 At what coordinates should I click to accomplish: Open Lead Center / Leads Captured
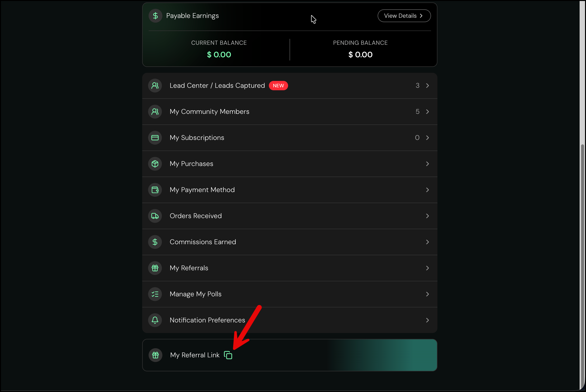pyautogui.click(x=290, y=86)
